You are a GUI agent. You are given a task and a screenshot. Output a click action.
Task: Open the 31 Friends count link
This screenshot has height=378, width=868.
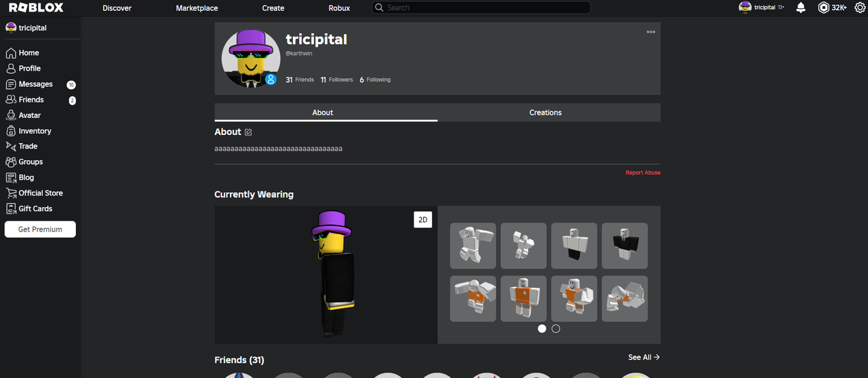[300, 79]
